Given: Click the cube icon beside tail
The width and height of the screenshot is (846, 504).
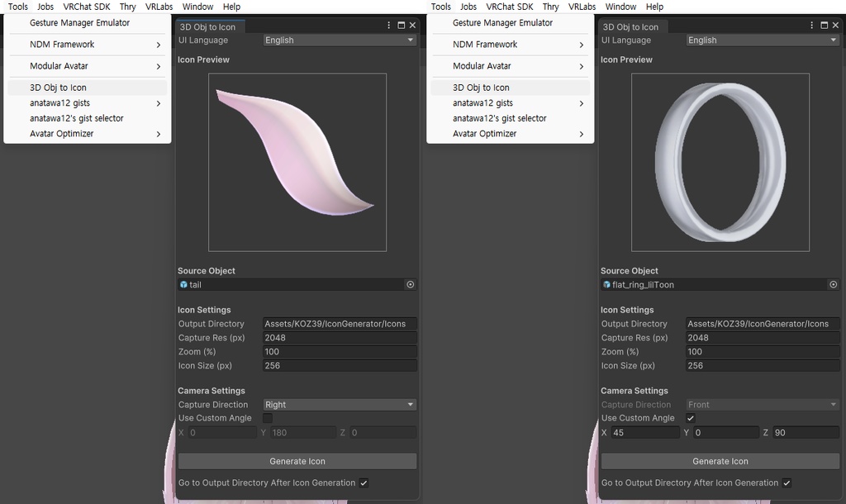Looking at the screenshot, I should click(183, 284).
